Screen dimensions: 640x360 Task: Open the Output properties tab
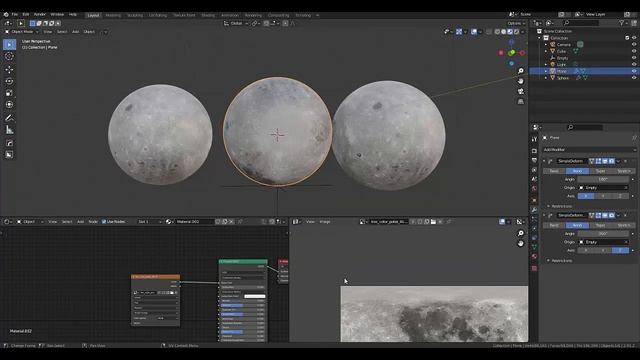tap(534, 160)
